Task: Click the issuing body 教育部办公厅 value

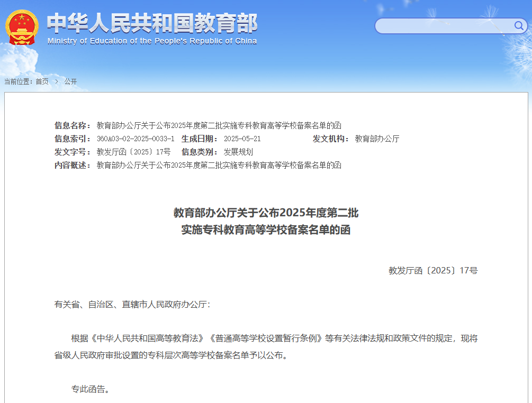Action: point(377,139)
